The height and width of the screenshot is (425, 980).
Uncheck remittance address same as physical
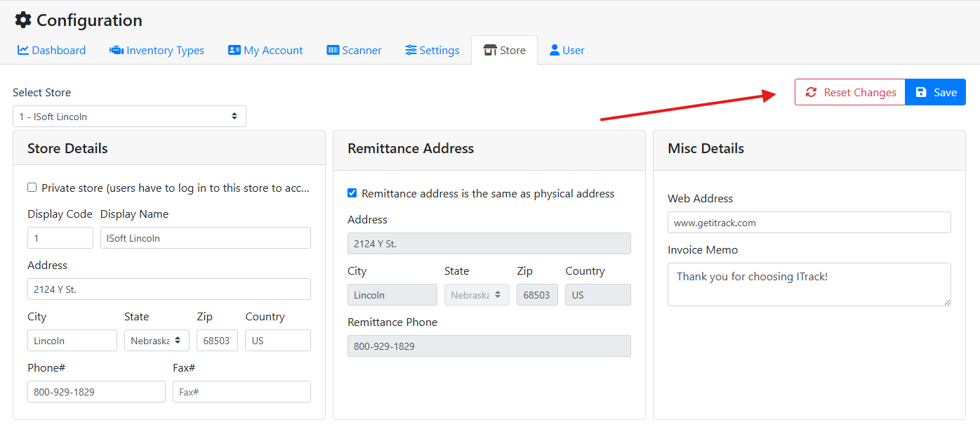352,193
